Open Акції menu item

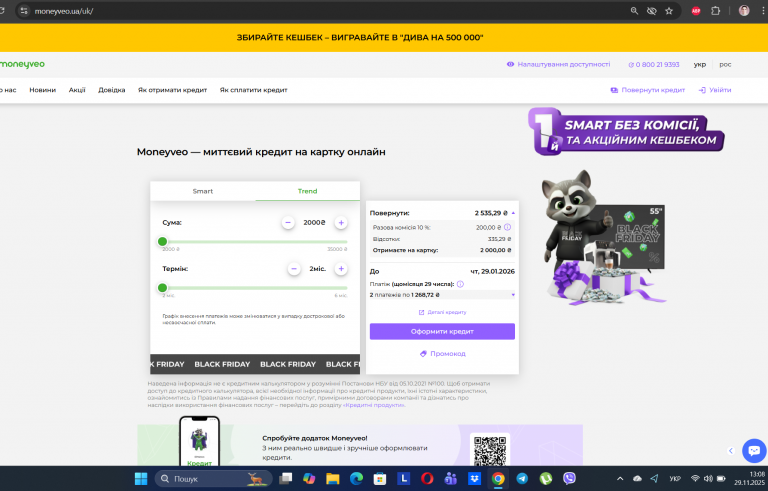tap(77, 90)
